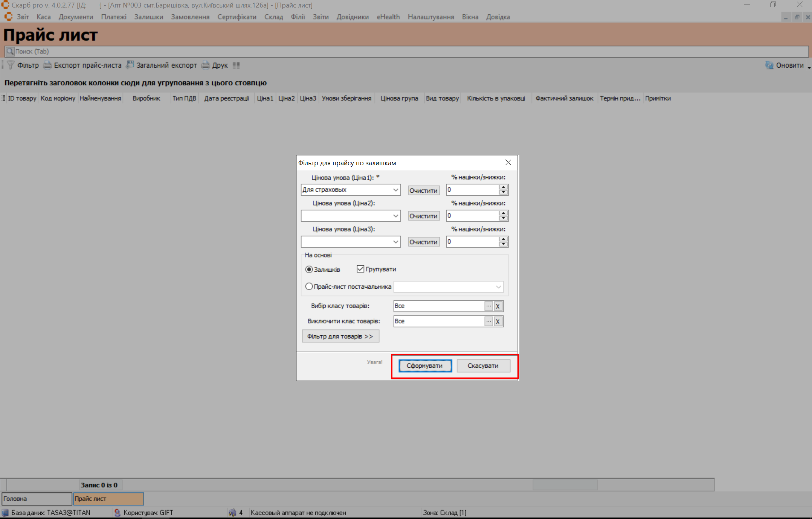Switch to the Головна tab
The image size is (812, 519).
pos(37,499)
